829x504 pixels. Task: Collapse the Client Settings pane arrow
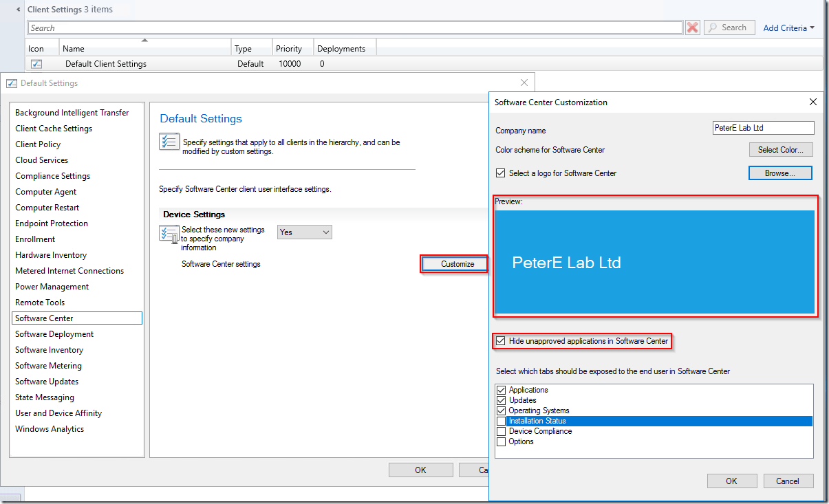coord(17,10)
